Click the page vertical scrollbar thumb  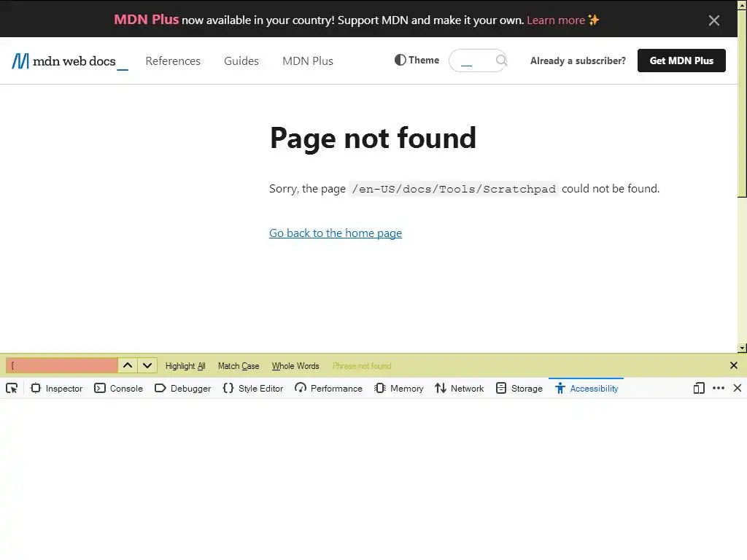742,102
